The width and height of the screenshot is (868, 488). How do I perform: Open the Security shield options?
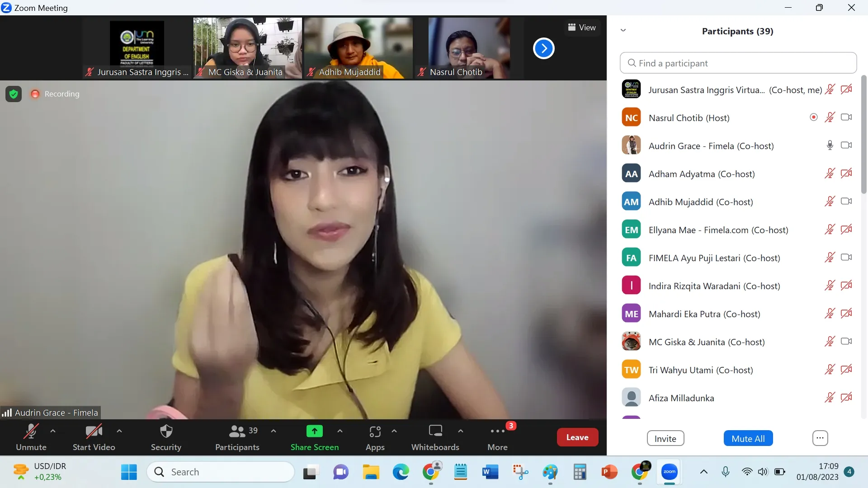[166, 437]
